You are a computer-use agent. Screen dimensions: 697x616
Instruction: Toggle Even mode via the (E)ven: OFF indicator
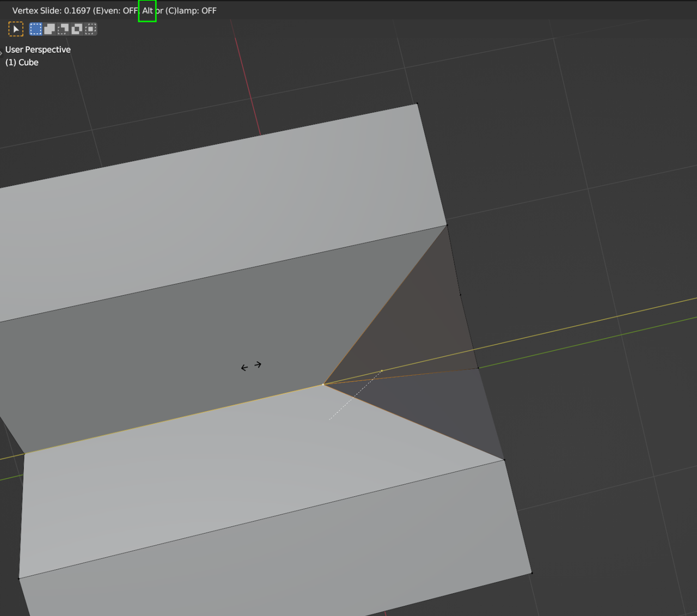(x=115, y=10)
